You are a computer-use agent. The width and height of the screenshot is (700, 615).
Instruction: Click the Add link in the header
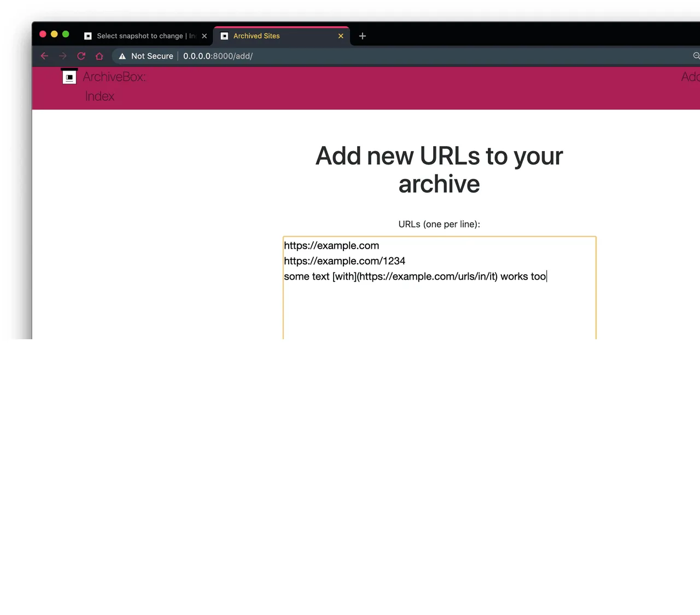point(690,77)
